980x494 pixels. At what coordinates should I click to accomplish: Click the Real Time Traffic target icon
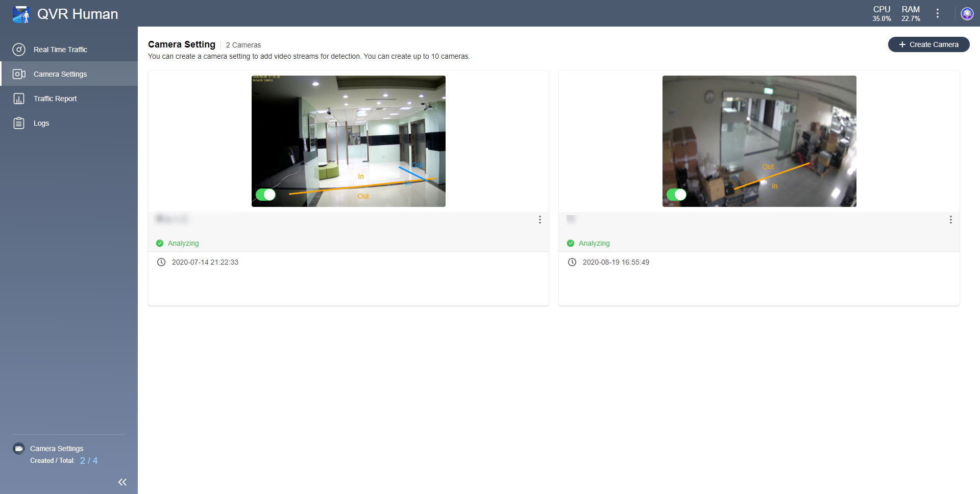coord(19,50)
